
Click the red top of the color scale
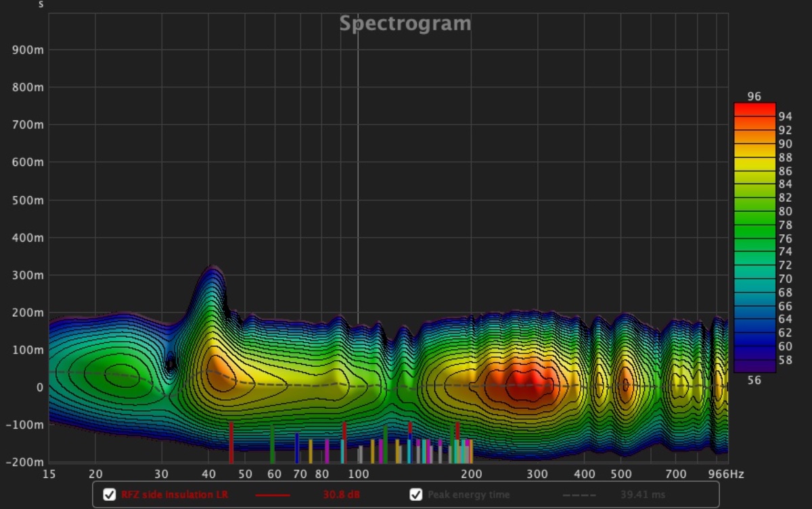coord(754,108)
